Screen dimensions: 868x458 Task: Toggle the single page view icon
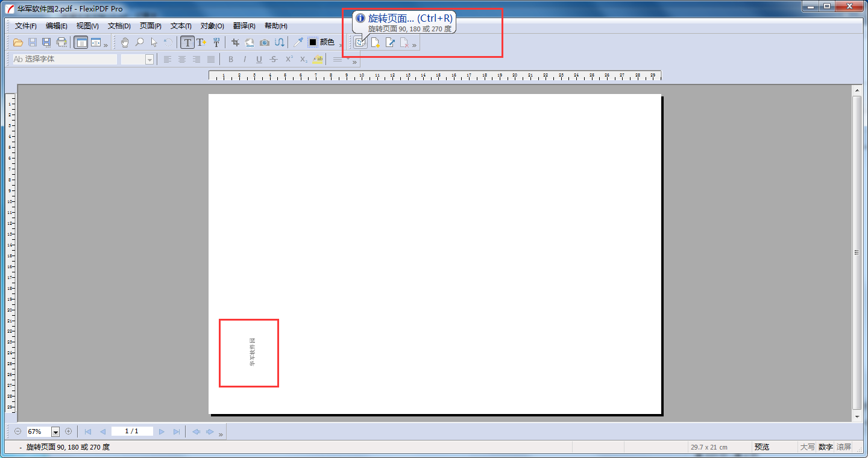[x=81, y=42]
